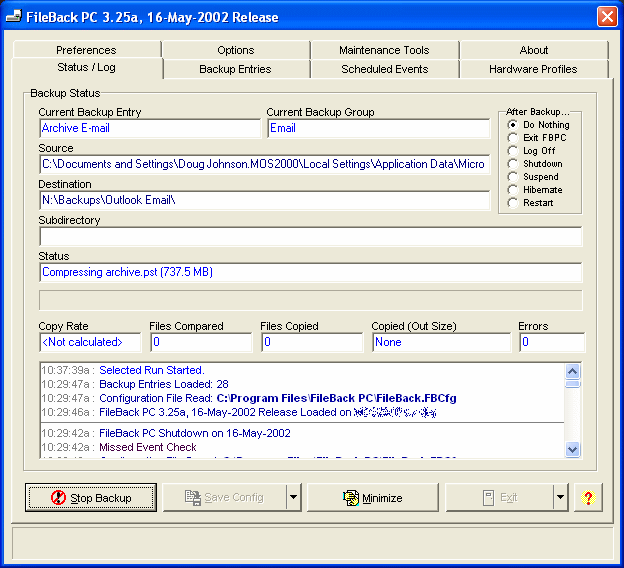The width and height of the screenshot is (624, 568).
Task: Expand the Save Config dropdown arrow
Action: pyautogui.click(x=294, y=497)
